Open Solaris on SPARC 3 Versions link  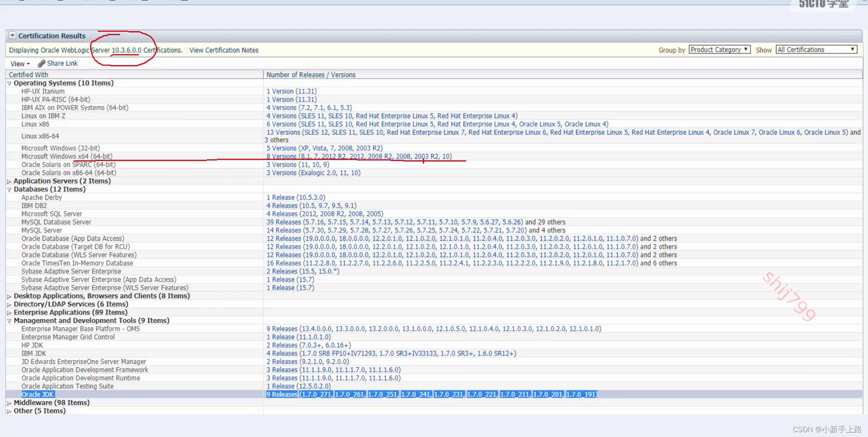point(298,165)
